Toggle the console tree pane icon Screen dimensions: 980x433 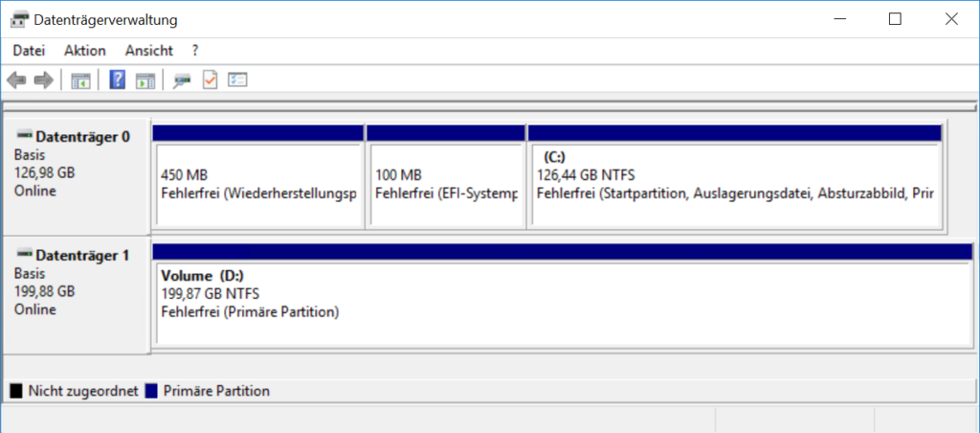pos(80,80)
